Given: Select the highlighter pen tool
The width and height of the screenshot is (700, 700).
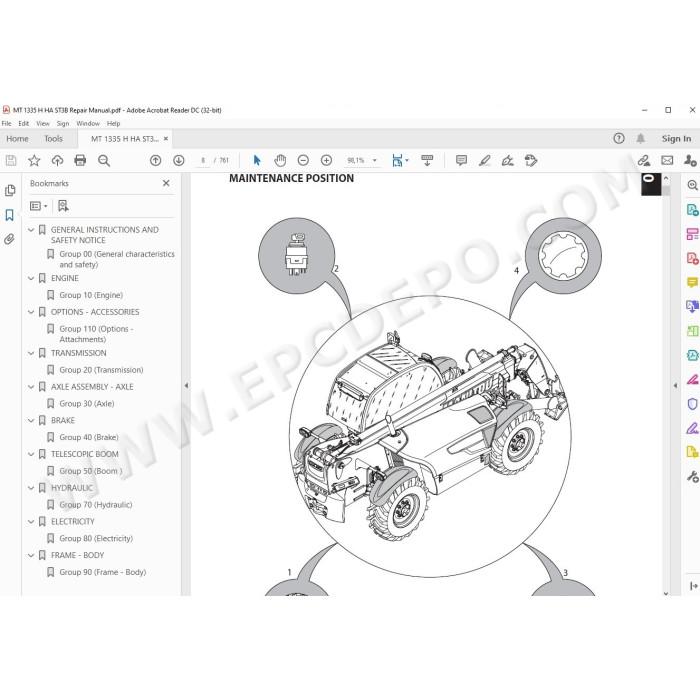Looking at the screenshot, I should (484, 160).
